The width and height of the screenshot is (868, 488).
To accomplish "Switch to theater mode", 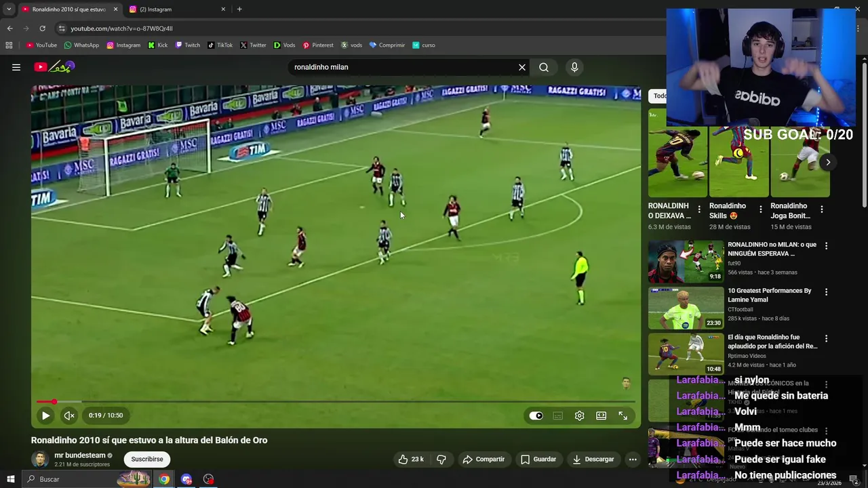I will tap(601, 415).
